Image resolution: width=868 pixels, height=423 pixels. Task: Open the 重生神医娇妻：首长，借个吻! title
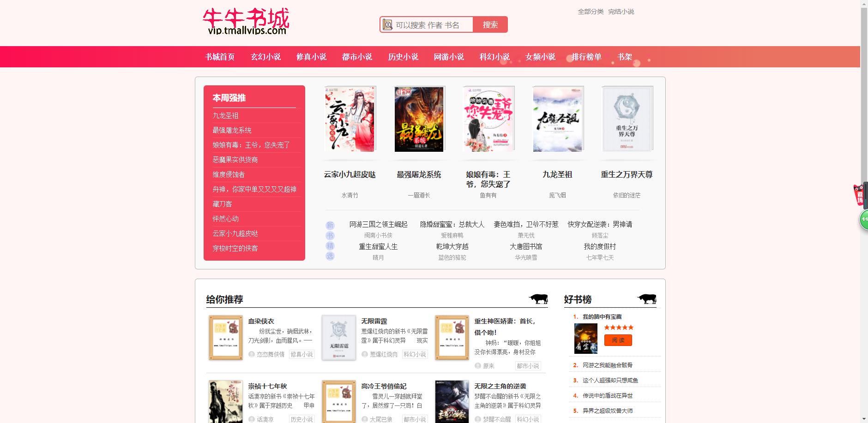[506, 327]
